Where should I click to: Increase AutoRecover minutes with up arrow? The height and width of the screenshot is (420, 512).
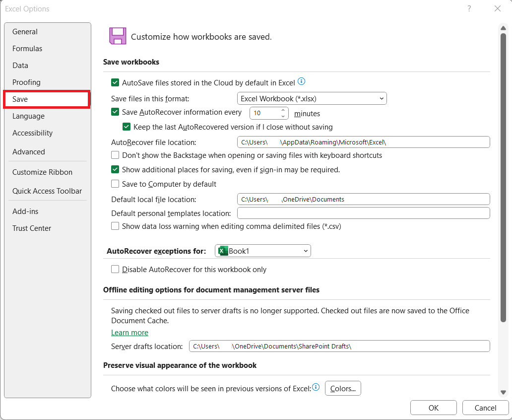(x=283, y=111)
